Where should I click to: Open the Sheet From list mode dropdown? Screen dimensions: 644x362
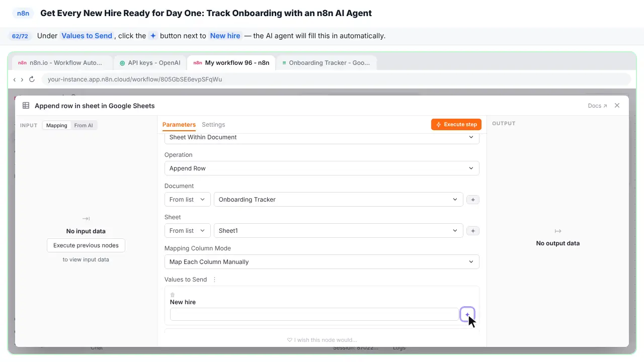(x=187, y=231)
